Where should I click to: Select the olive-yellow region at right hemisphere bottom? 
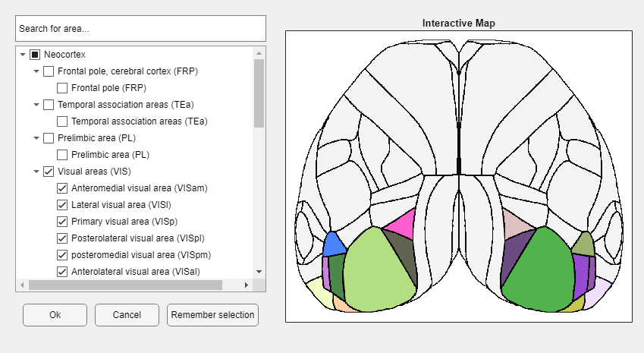click(577, 305)
